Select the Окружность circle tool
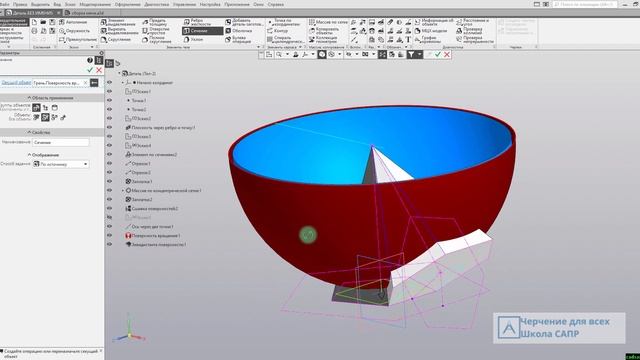Image resolution: width=640 pixels, height=360 pixels. [74, 31]
